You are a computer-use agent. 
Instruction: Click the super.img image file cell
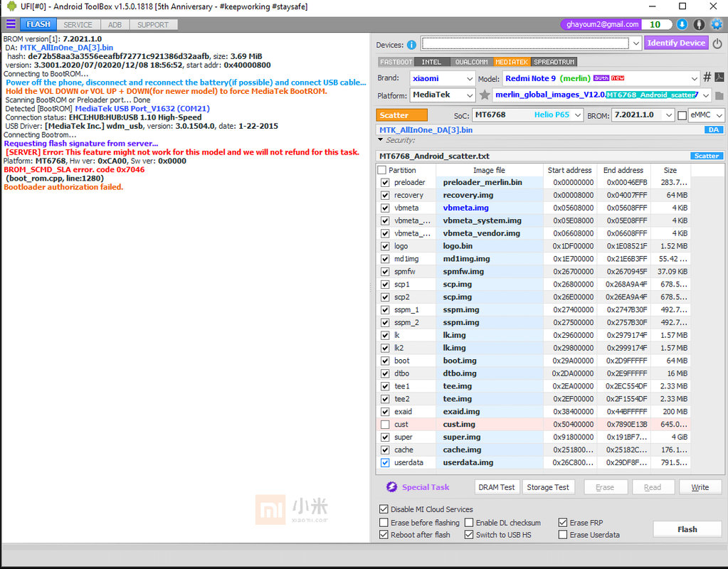pyautogui.click(x=490, y=437)
